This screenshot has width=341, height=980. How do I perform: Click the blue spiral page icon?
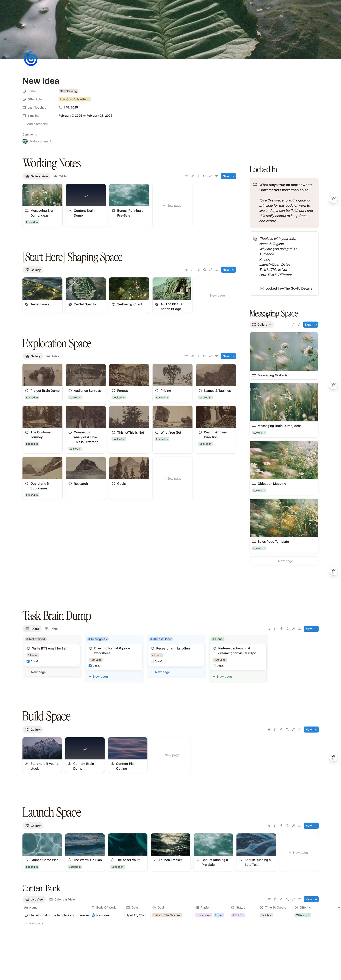click(31, 59)
